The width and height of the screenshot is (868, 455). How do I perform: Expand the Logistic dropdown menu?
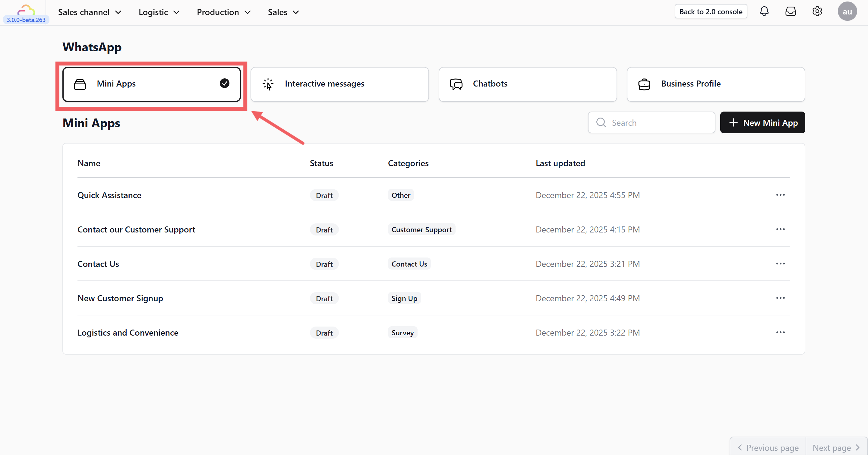159,12
